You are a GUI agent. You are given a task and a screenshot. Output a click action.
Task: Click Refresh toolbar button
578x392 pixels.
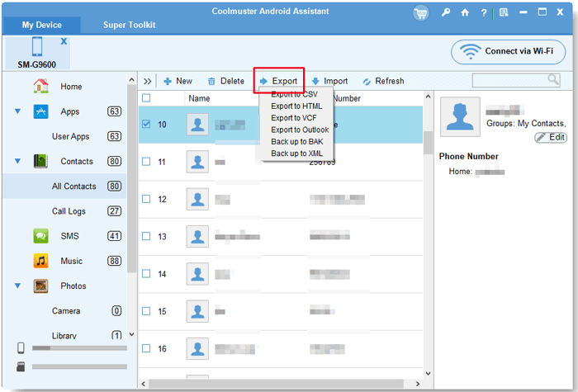pos(383,81)
